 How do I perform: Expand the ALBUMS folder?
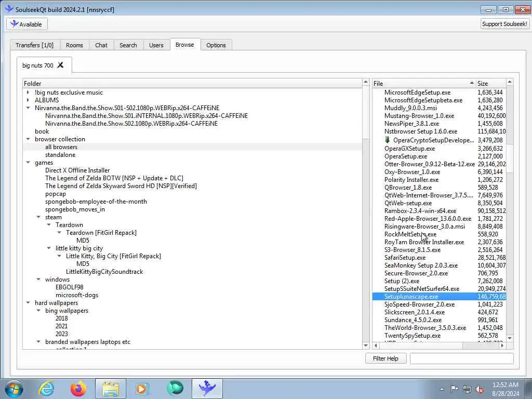pyautogui.click(x=28, y=100)
